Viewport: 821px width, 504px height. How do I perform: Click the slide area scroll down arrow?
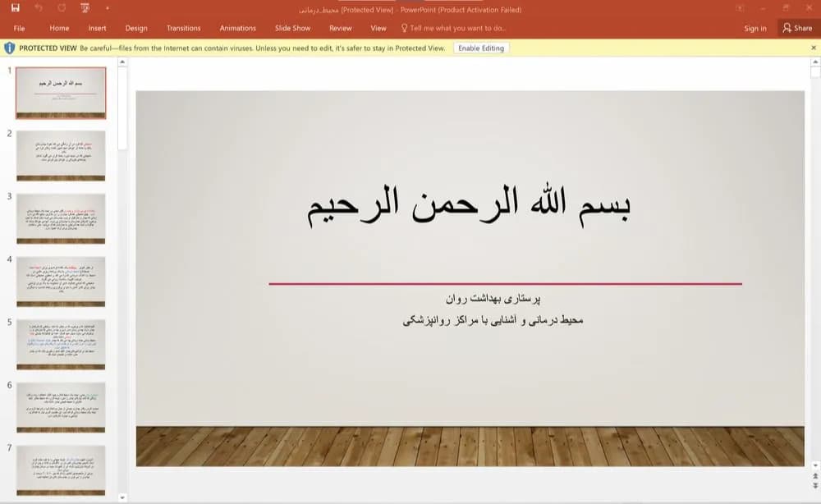click(x=815, y=465)
